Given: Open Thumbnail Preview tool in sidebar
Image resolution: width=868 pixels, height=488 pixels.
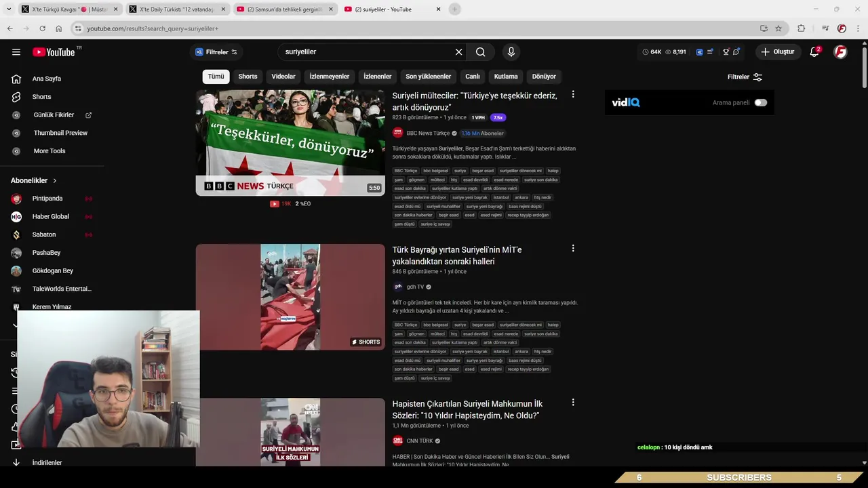Looking at the screenshot, I should point(60,133).
